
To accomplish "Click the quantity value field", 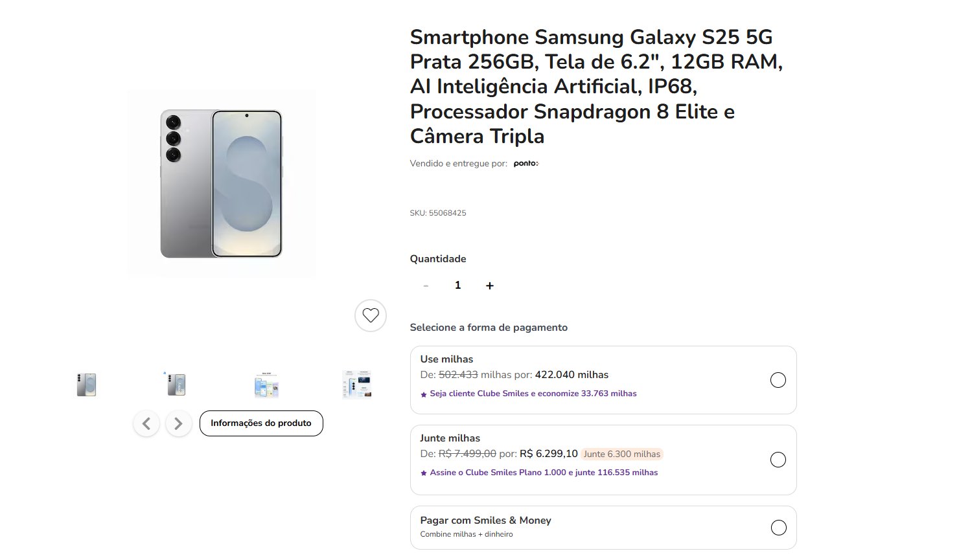I will coord(457,286).
